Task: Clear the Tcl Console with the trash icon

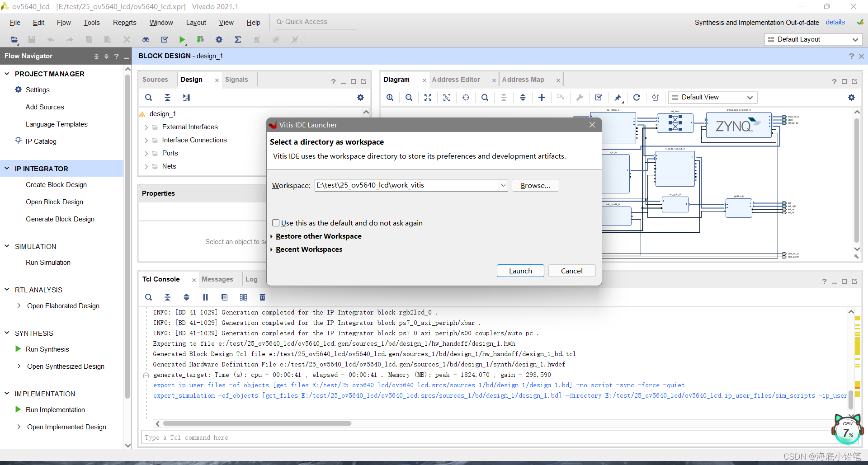Action: point(262,297)
